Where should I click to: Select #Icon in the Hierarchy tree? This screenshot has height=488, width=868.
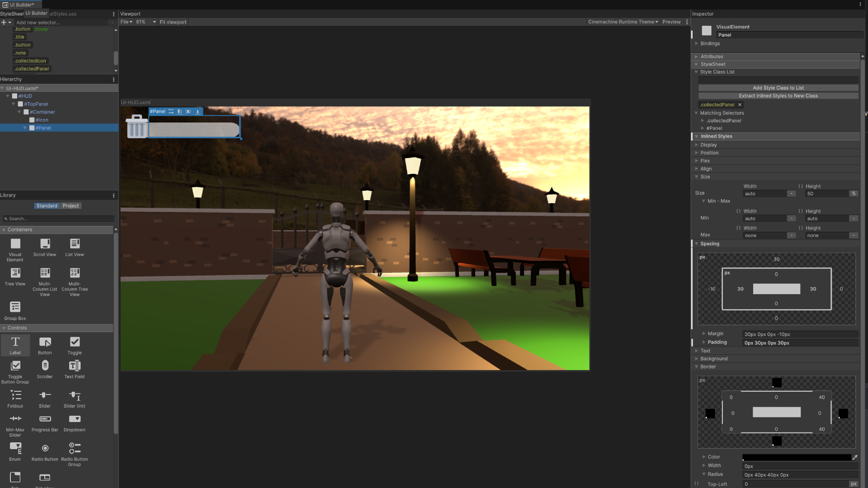[x=42, y=120]
